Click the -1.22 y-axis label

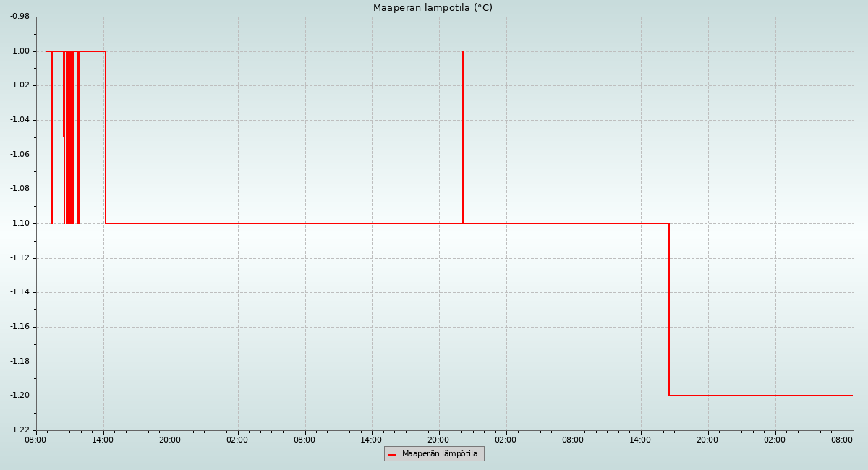[20, 430]
